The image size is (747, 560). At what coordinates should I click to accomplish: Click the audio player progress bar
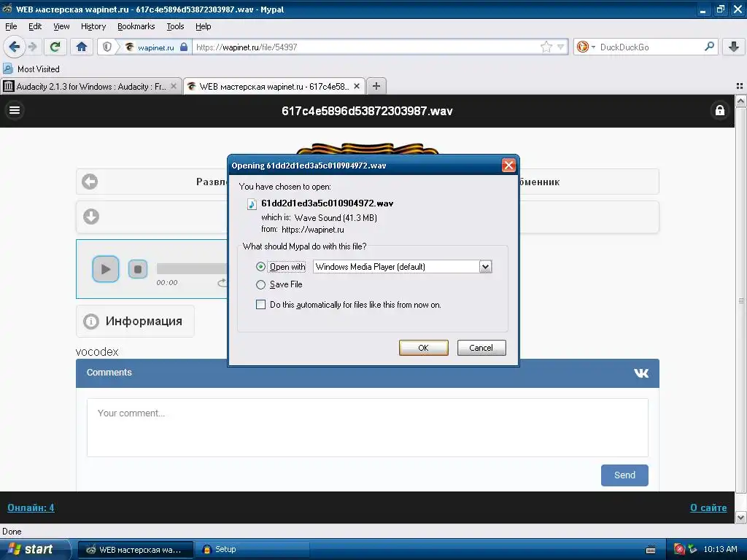[192, 268]
